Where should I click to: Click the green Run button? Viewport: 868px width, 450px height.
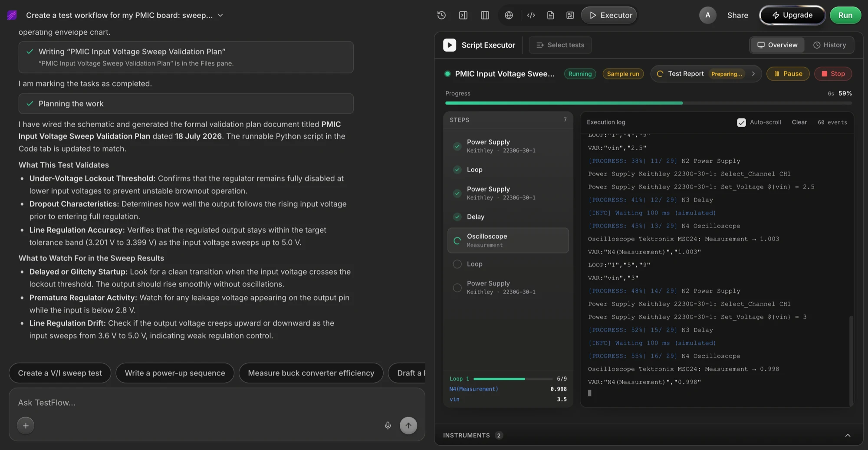pyautogui.click(x=845, y=15)
